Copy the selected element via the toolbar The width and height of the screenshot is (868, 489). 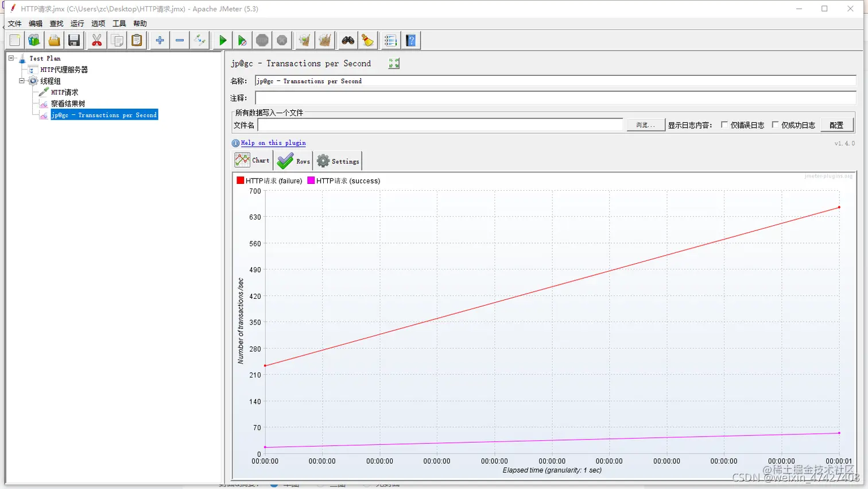117,40
